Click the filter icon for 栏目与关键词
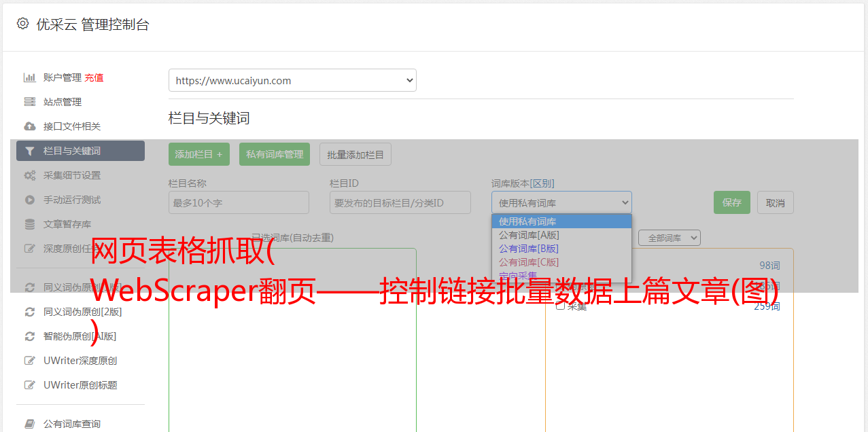868x432 pixels. pos(29,151)
